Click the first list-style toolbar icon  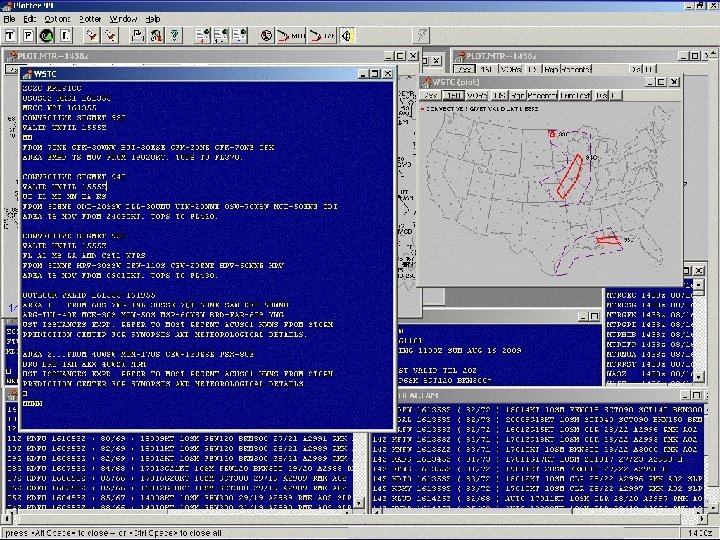pos(202,35)
